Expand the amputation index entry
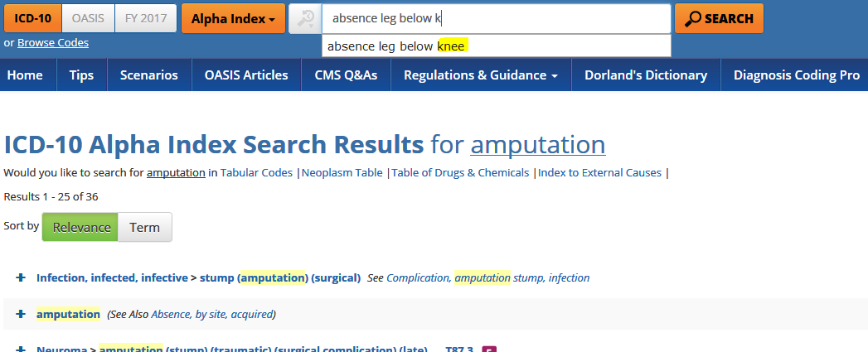This screenshot has height=352, width=868. point(21,315)
